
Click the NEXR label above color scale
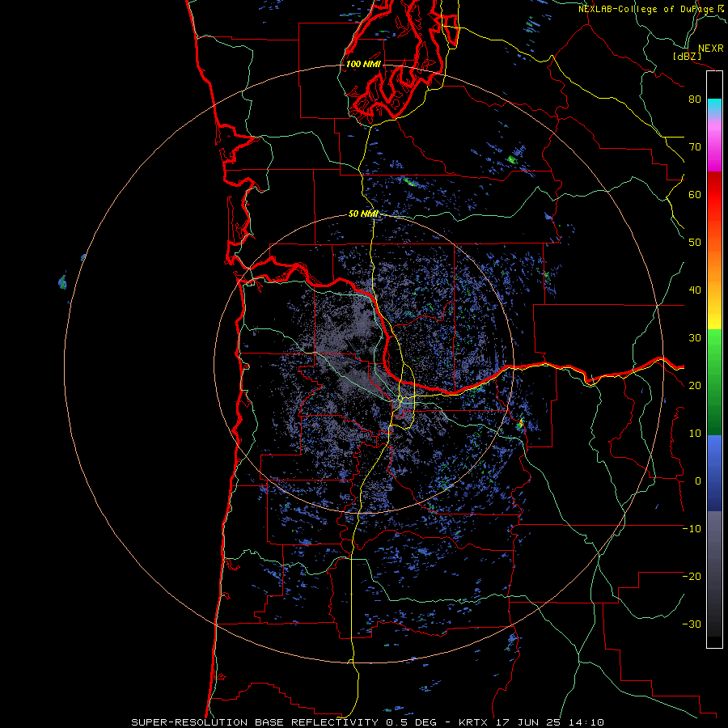coord(711,49)
